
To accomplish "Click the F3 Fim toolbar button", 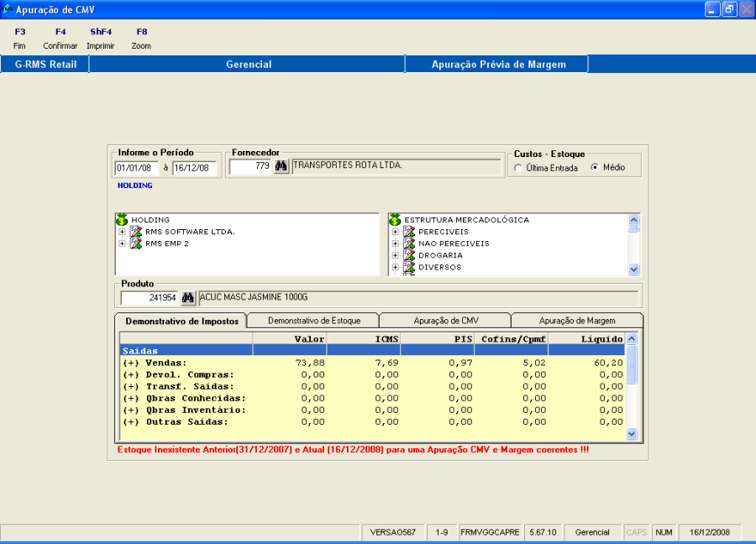I will (20, 39).
